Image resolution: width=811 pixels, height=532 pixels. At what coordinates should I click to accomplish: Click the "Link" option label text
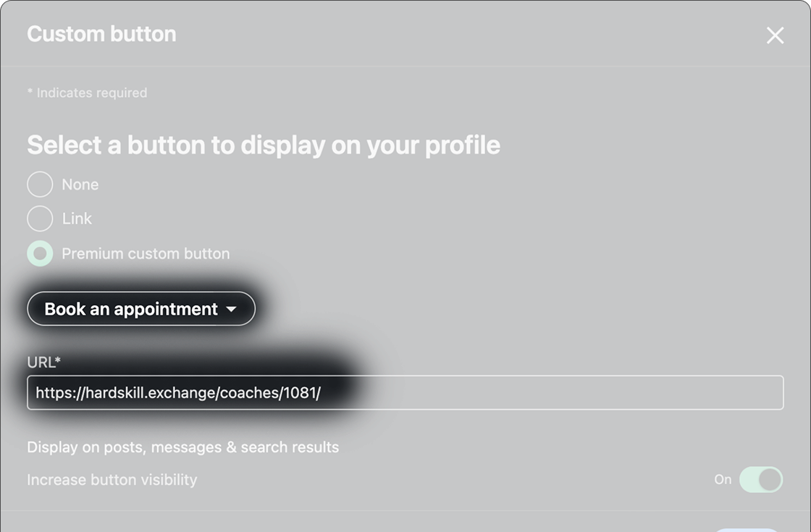[77, 219]
